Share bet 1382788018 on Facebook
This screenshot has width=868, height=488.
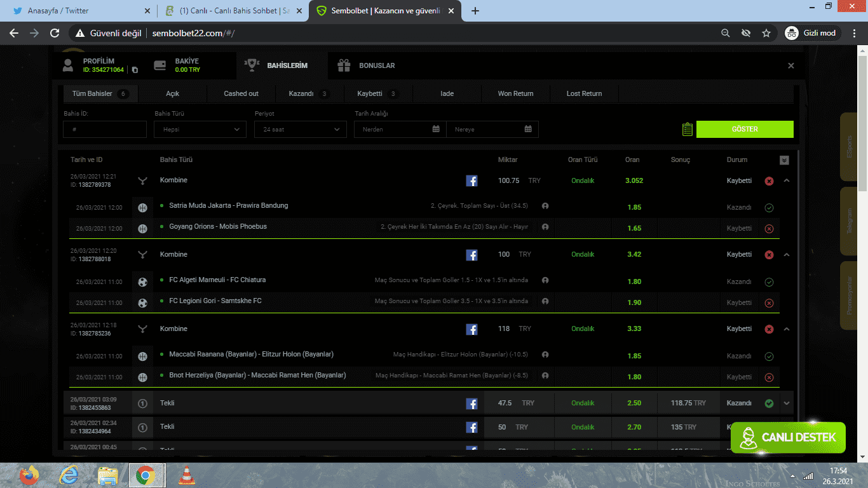pos(471,255)
